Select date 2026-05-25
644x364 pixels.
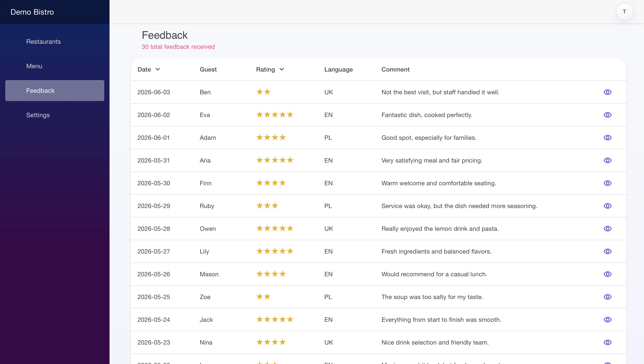pyautogui.click(x=153, y=297)
